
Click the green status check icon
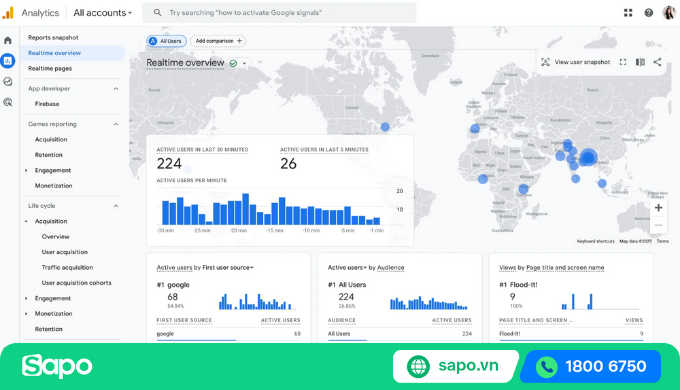point(233,63)
